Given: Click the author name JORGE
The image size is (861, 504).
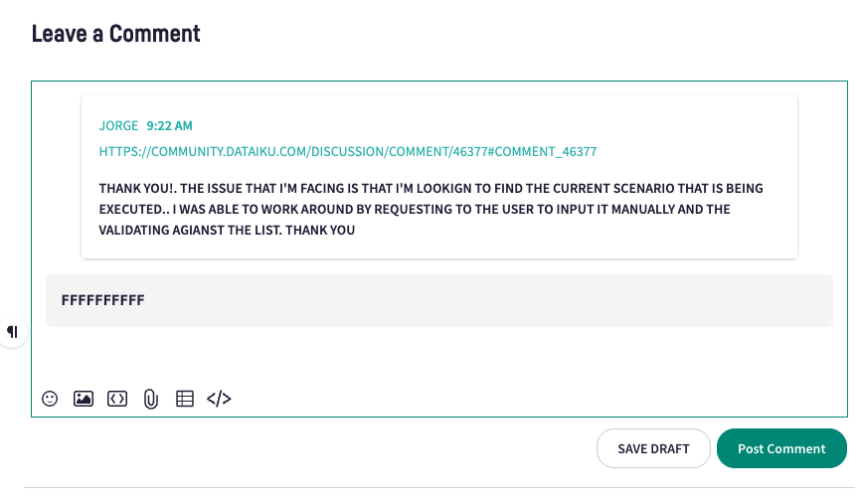Looking at the screenshot, I should pos(118,125).
